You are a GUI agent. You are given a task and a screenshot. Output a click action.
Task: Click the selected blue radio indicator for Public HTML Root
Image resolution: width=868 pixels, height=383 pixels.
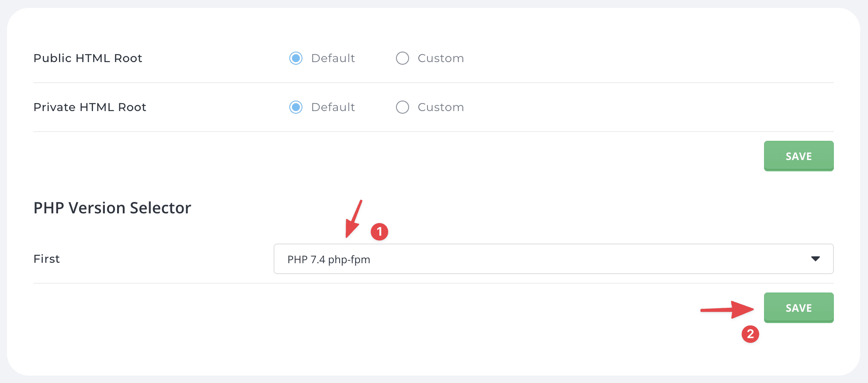295,58
